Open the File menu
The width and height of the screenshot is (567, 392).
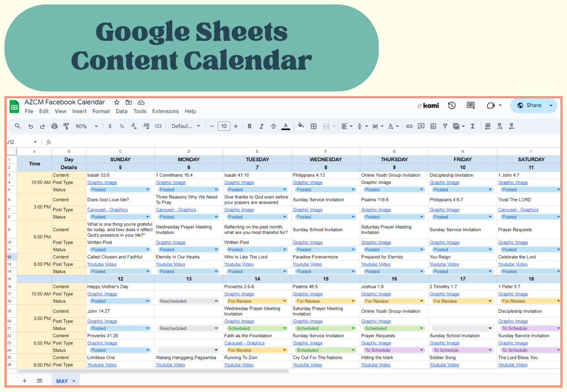click(x=29, y=111)
